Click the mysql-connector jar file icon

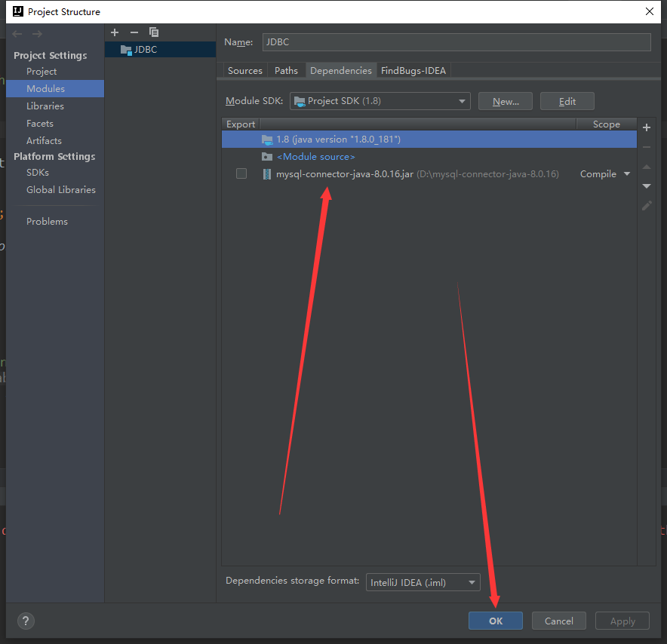[x=266, y=174]
